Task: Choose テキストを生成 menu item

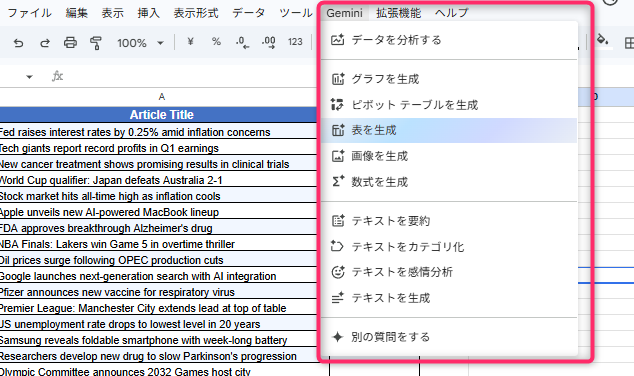Action: pyautogui.click(x=449, y=298)
